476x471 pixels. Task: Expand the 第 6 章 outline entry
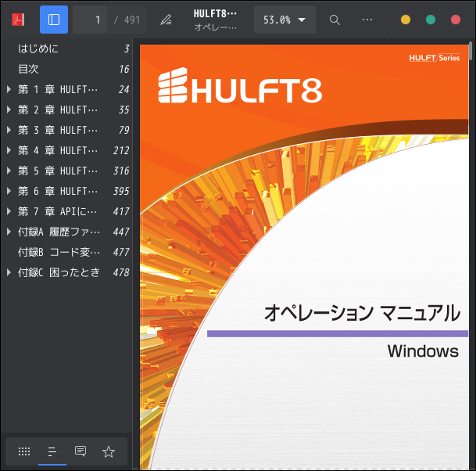tap(9, 191)
